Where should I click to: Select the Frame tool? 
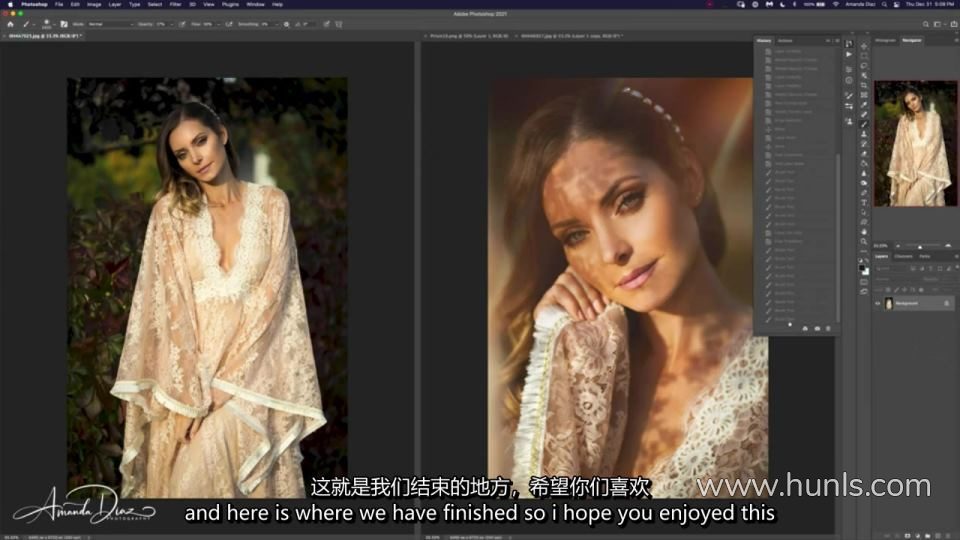864,95
